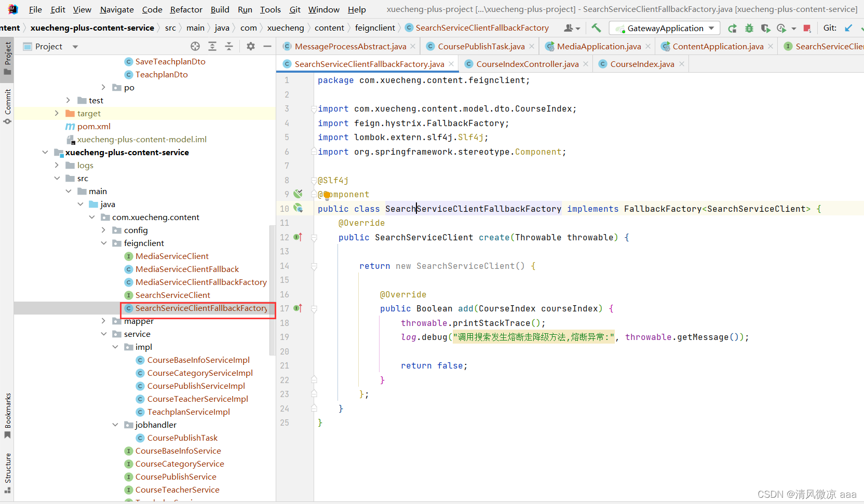Click feignclient in the breadcrumb path
This screenshot has width=864, height=504.
click(x=375, y=28)
